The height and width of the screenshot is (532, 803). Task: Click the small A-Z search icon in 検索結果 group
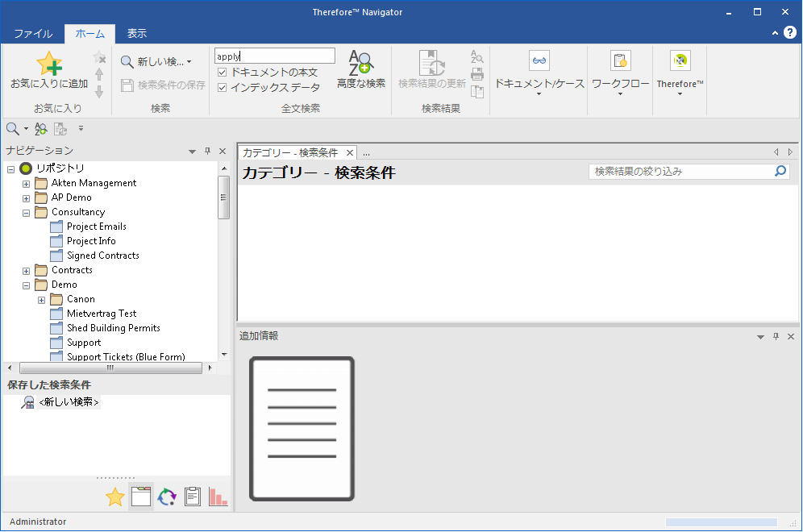tap(476, 56)
